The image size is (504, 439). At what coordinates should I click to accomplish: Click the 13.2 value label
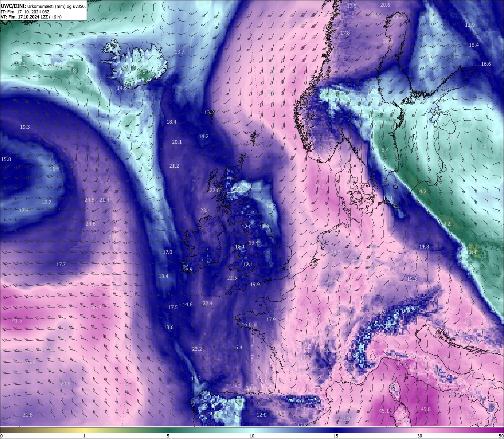coord(209,113)
